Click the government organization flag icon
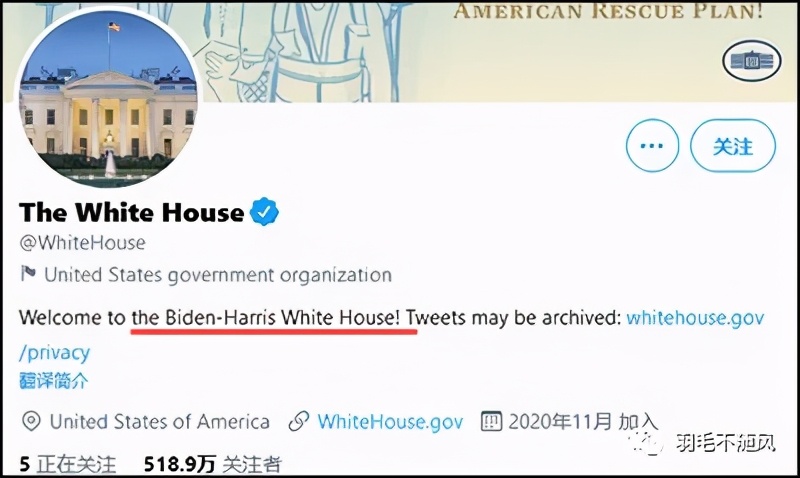800x478 pixels. (28, 274)
